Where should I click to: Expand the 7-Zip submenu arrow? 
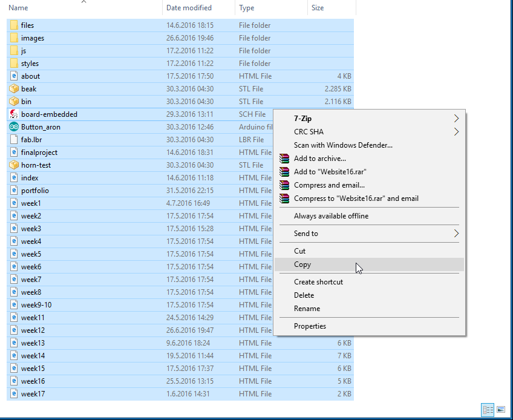click(x=456, y=119)
